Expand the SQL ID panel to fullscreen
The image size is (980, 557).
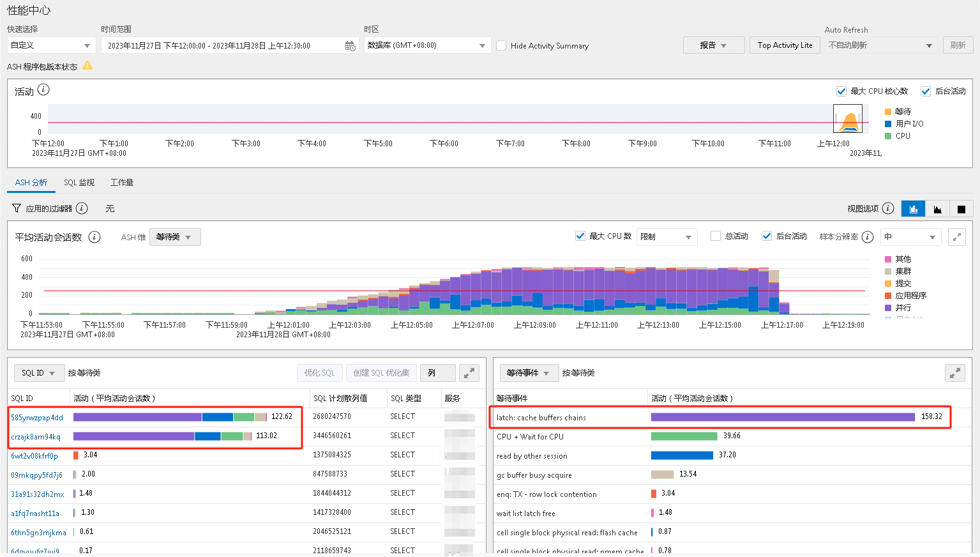[x=469, y=373]
